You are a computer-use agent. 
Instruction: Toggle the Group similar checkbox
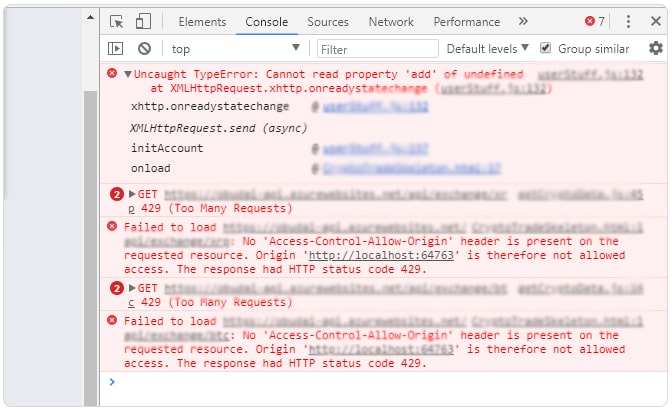(x=546, y=48)
